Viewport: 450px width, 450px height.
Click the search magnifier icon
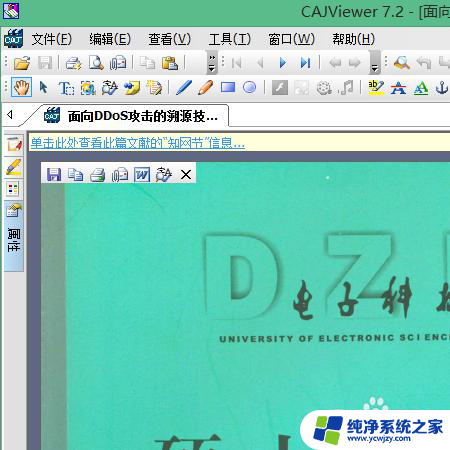click(x=402, y=63)
